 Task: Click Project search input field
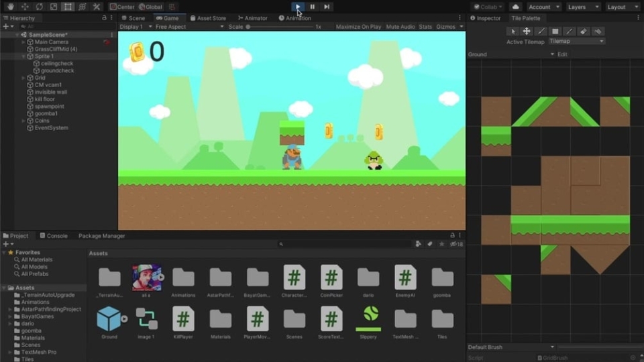(344, 244)
